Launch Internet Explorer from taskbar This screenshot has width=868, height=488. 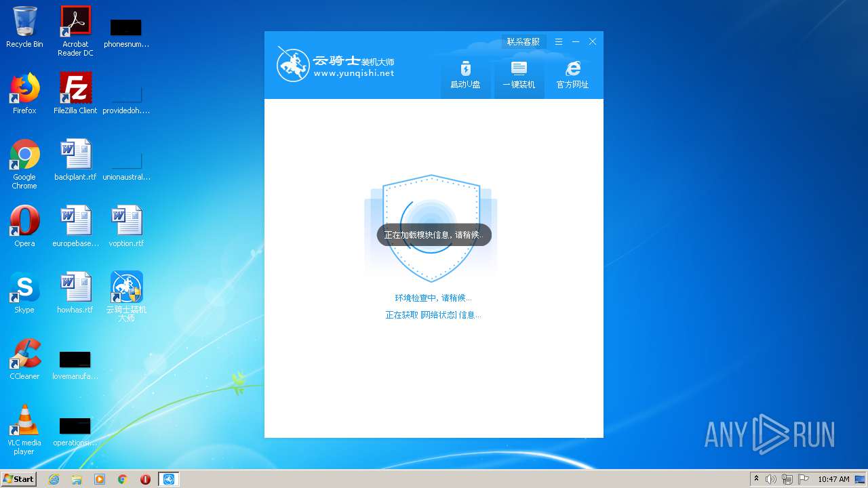click(54, 479)
